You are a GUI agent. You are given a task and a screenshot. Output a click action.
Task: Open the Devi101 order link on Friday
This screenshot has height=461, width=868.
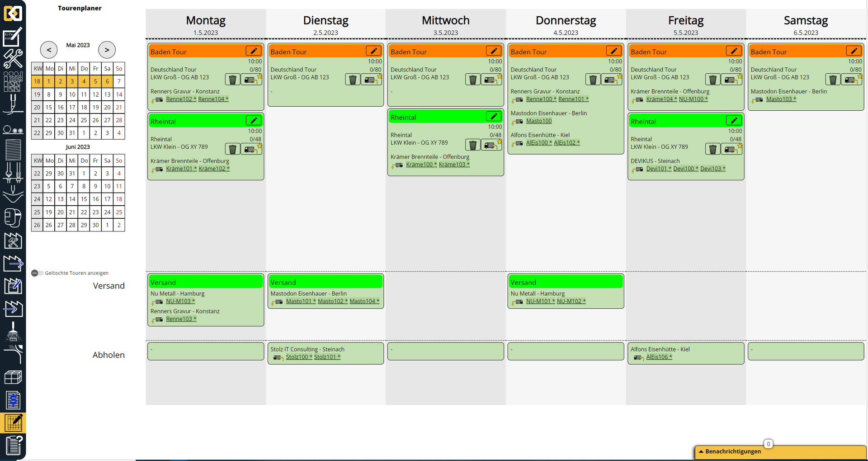pos(656,169)
